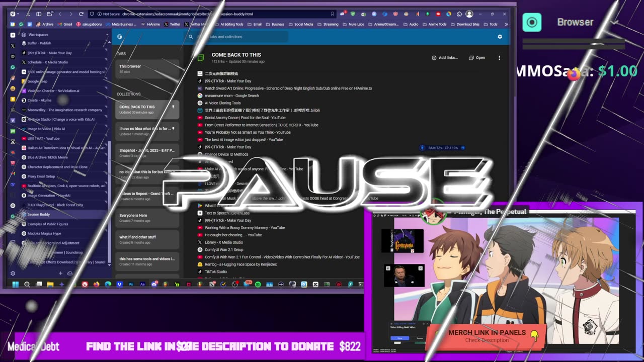The height and width of the screenshot is (362, 644).
Task: Click the cloud synced tabs icon
Action: 70,274
